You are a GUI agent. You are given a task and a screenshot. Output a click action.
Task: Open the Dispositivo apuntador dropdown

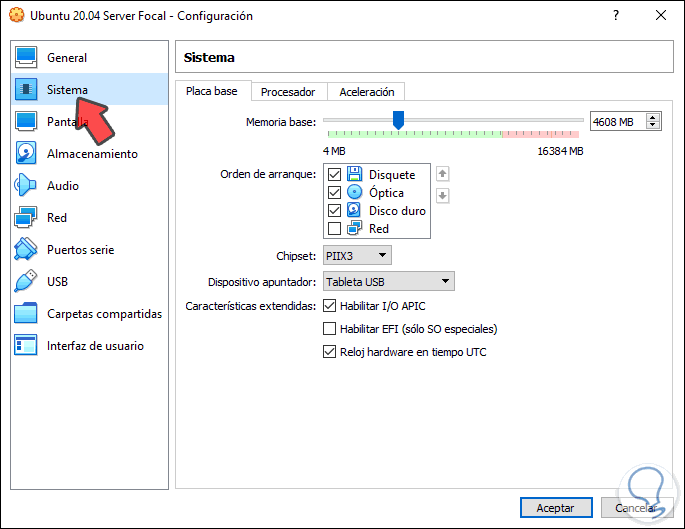point(389,281)
